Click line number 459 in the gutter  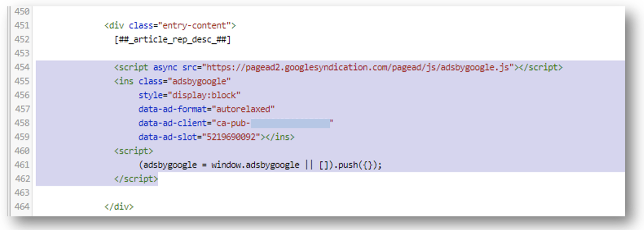(22, 137)
